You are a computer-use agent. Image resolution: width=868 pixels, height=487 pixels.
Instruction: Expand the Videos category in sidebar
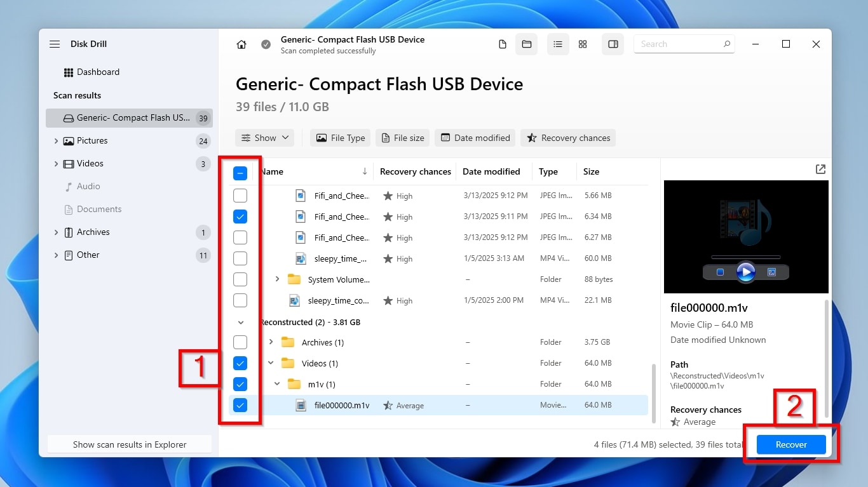click(x=56, y=164)
